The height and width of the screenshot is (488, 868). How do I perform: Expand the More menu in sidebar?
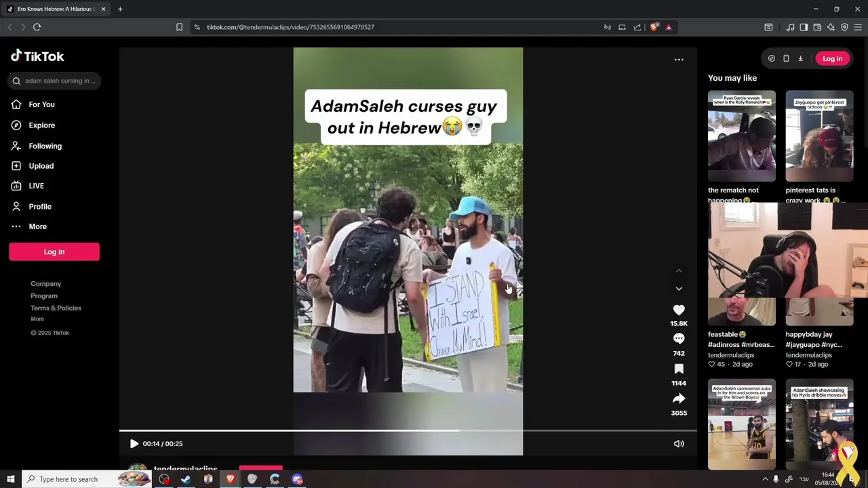click(x=37, y=226)
